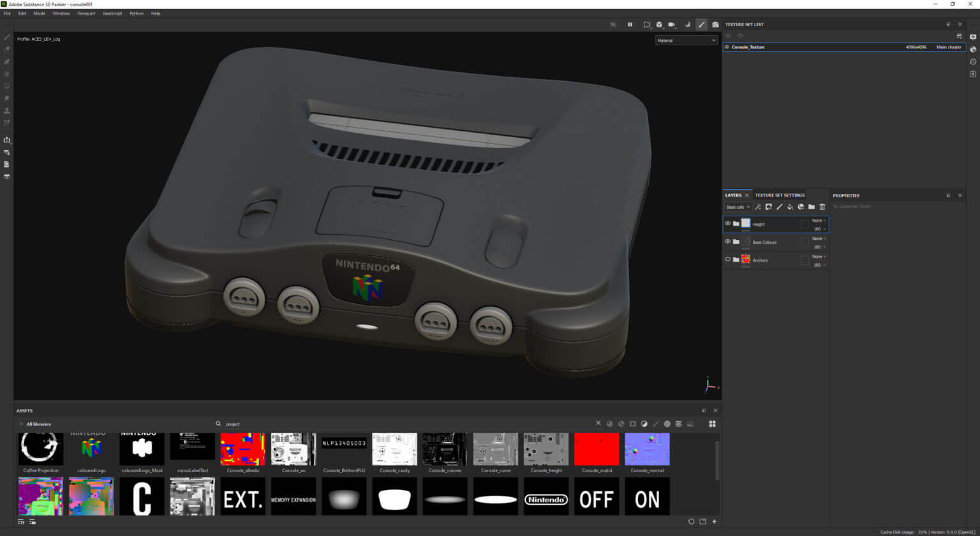Open the Base color channel dropdown in Layers
Screen dimensions: 980x536
click(x=738, y=207)
